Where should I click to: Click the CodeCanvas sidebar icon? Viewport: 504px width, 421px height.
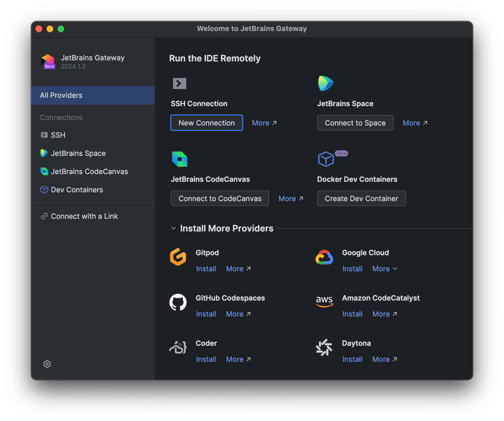coord(44,171)
